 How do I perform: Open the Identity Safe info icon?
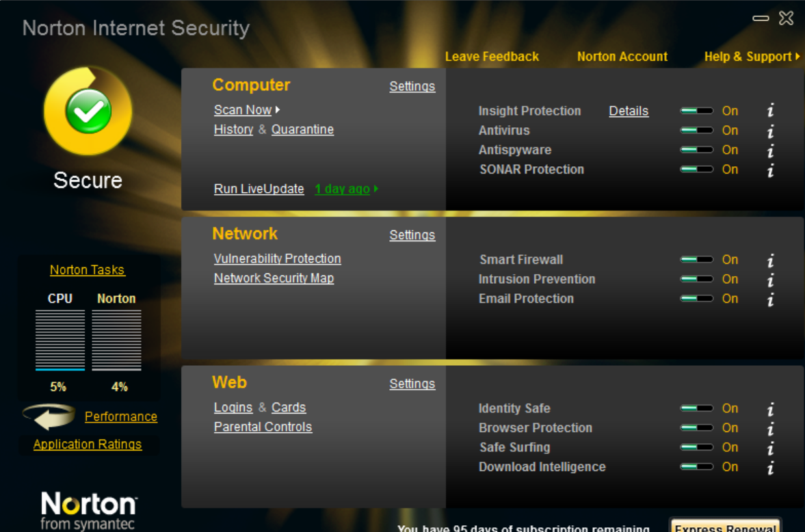click(771, 409)
